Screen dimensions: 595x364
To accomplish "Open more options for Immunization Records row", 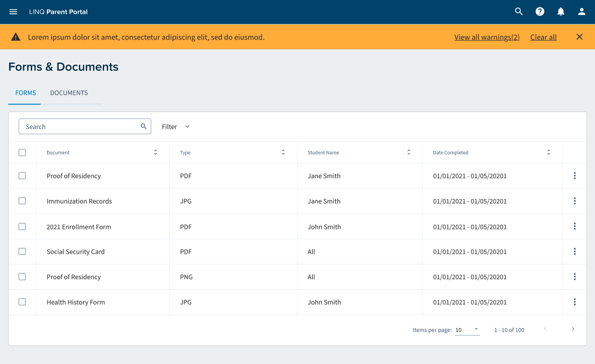I will pos(575,201).
